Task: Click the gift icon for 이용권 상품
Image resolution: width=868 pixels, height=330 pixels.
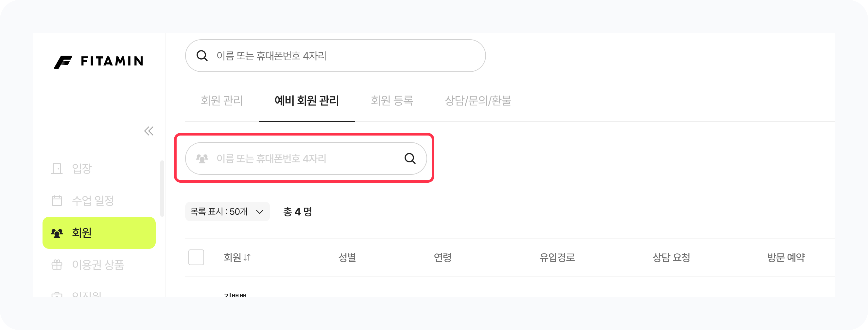Action: pos(57,265)
